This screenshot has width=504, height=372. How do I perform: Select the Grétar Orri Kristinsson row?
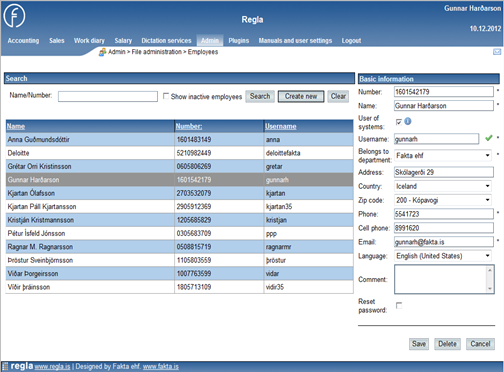(179, 166)
